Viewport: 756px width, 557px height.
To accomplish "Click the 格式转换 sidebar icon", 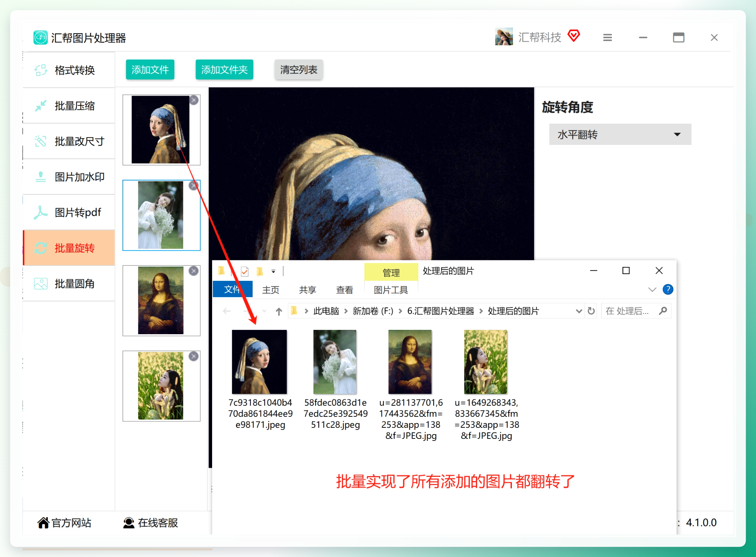I will pos(41,70).
